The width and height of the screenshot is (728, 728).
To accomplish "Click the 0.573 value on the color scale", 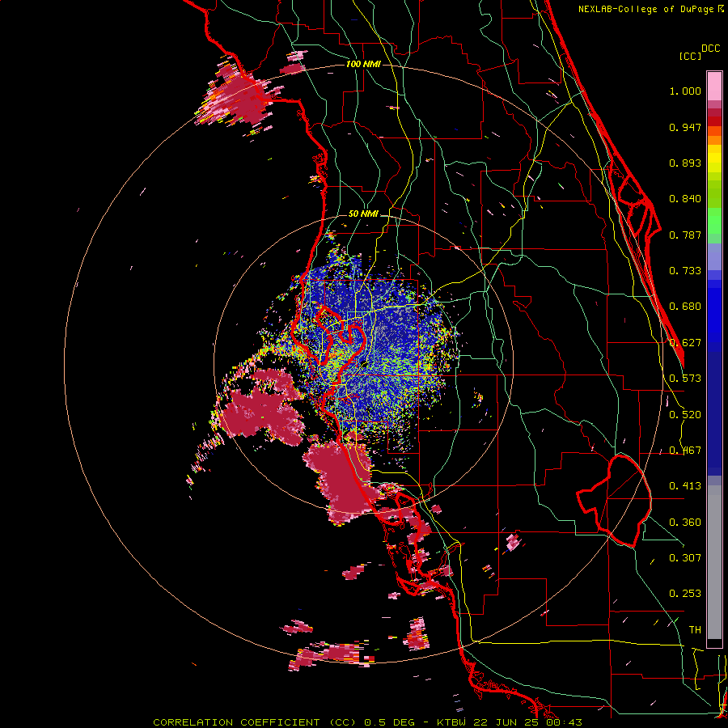I will coord(685,379).
